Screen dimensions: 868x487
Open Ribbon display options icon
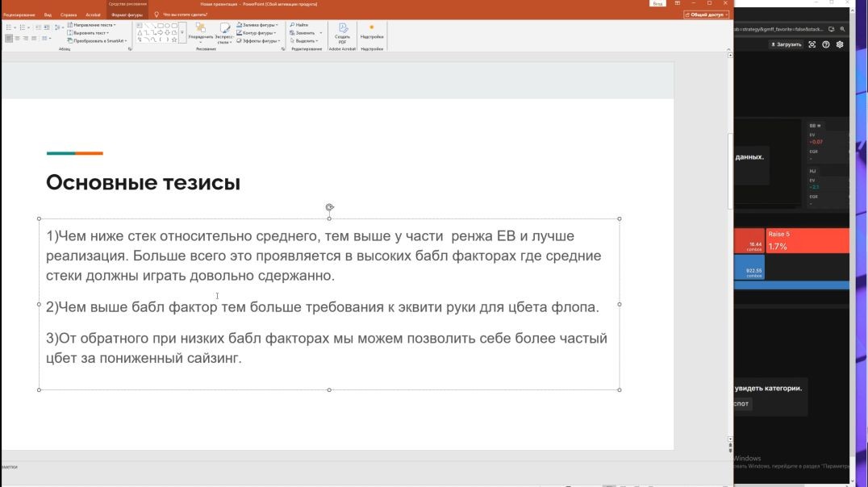click(x=677, y=3)
